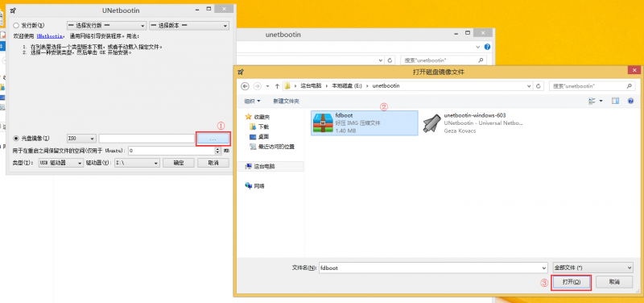This screenshot has height=303, width=644.
Task: Click unetbootin in the address breadcrumb
Action: click(386, 86)
